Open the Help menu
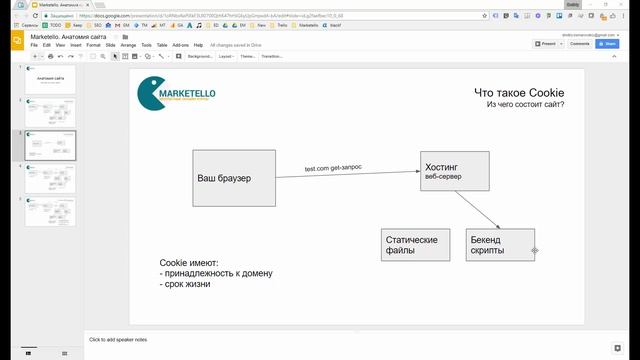The width and height of the screenshot is (640, 360). [x=198, y=45]
